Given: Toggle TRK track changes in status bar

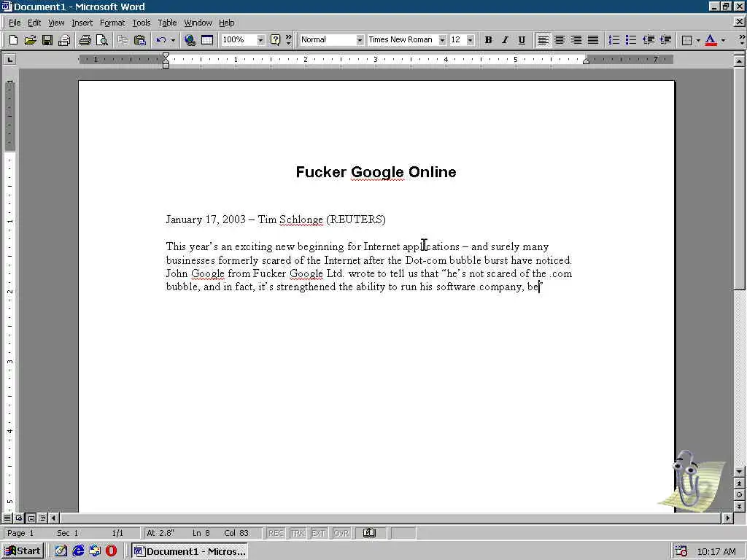Looking at the screenshot, I should coord(298,533).
